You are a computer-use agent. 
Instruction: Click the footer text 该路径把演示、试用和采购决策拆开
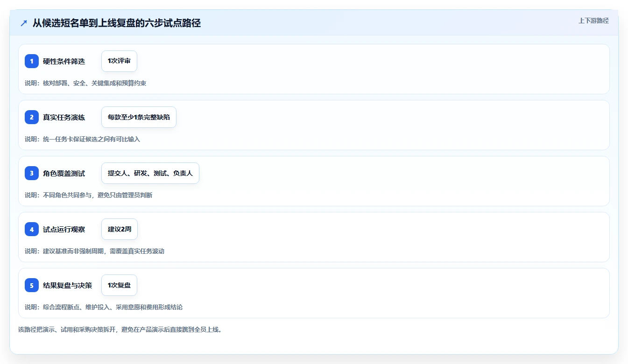[68, 329]
